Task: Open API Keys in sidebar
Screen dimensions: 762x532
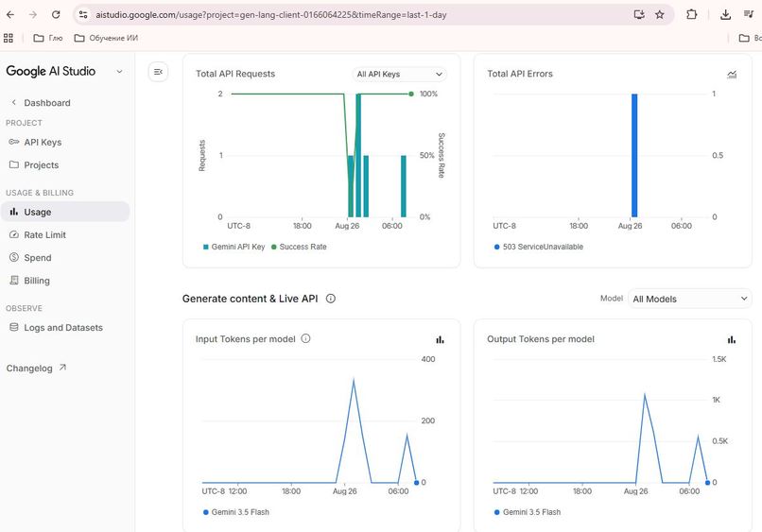Action: [x=43, y=142]
